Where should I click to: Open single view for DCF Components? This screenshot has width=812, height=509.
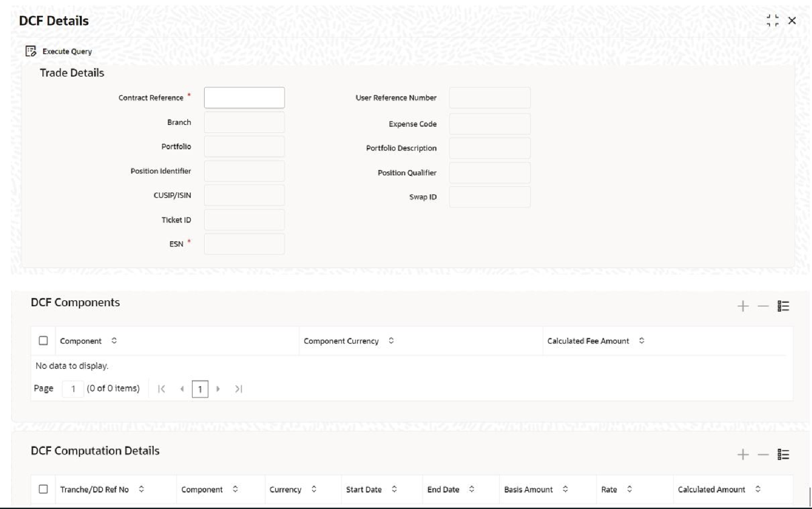(x=784, y=306)
